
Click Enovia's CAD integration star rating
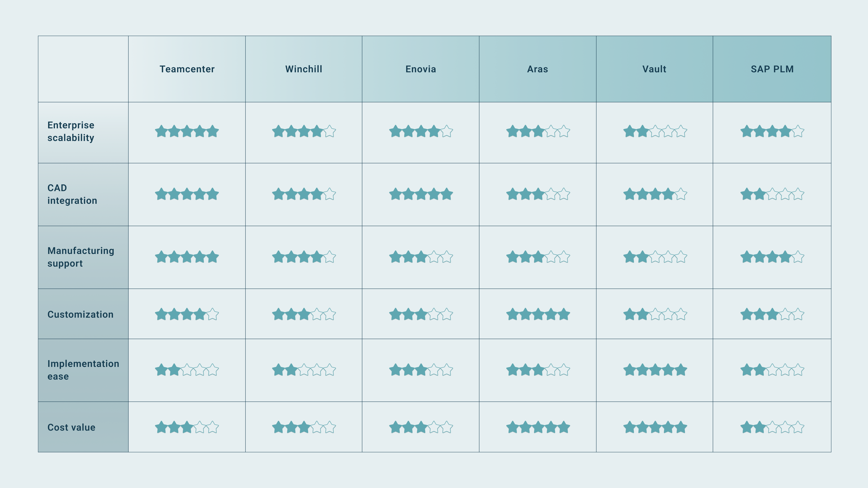click(x=421, y=194)
